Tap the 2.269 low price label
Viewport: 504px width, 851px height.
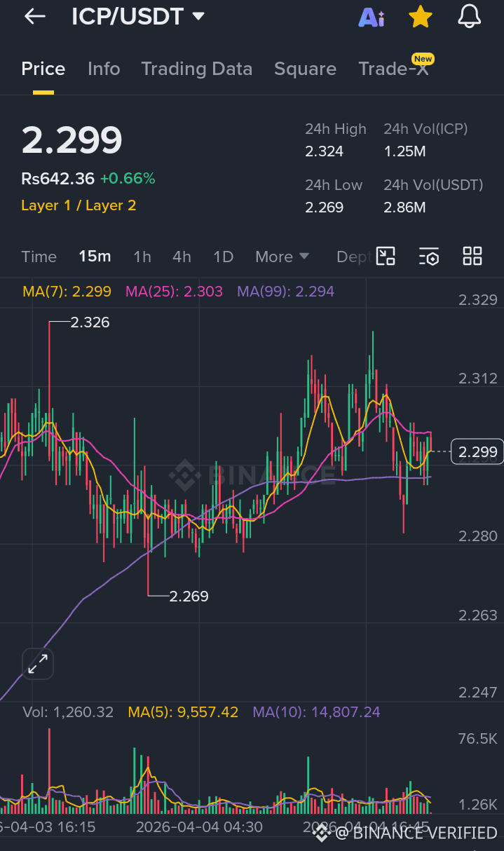click(x=189, y=597)
